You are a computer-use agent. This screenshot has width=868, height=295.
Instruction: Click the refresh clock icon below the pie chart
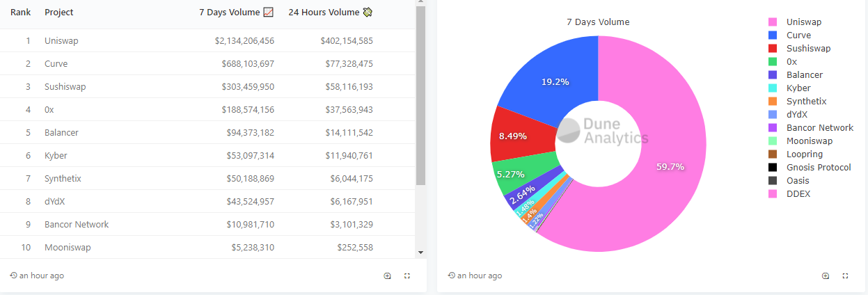point(451,276)
